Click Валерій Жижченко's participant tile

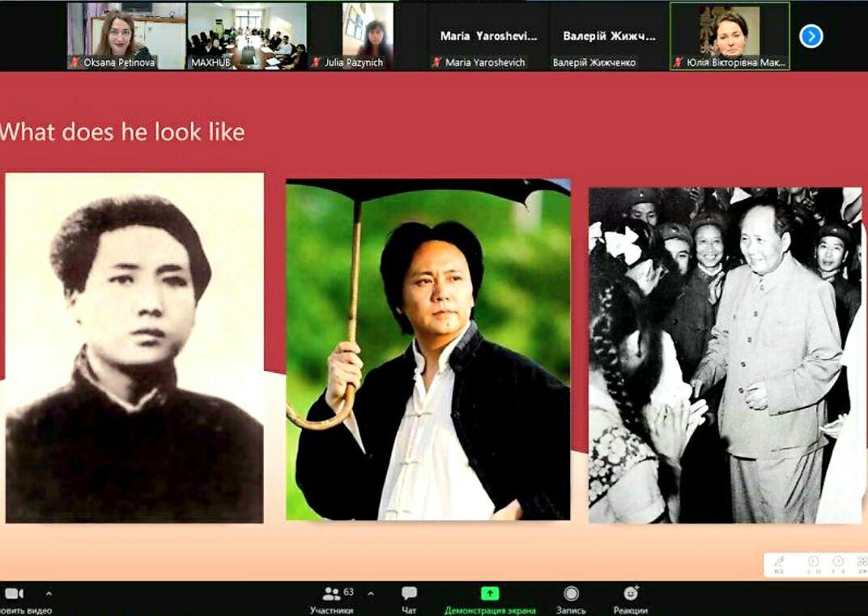[609, 36]
